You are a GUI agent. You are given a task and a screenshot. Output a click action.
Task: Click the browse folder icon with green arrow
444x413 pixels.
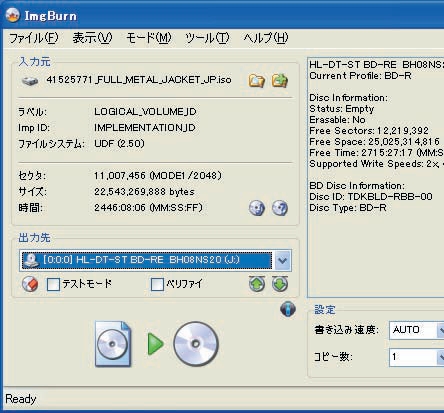pyautogui.click(x=280, y=81)
